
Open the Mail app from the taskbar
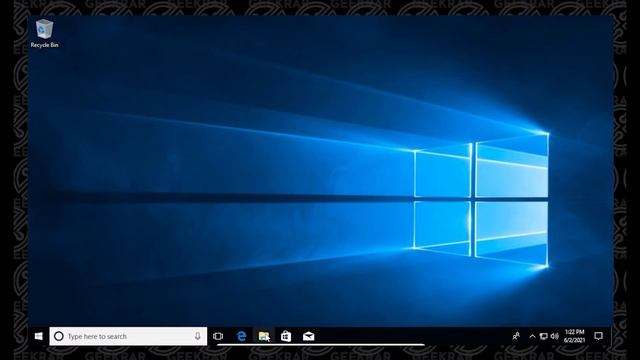pyautogui.click(x=309, y=336)
